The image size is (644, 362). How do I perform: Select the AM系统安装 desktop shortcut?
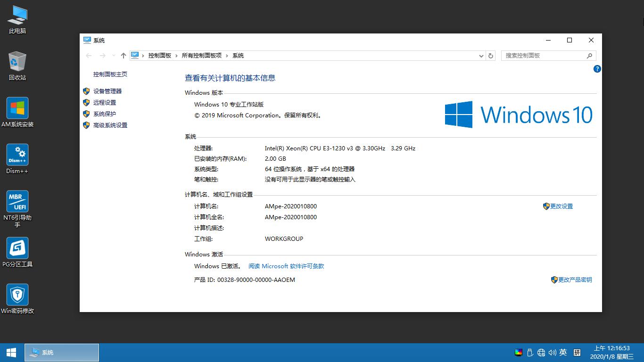click(x=17, y=113)
